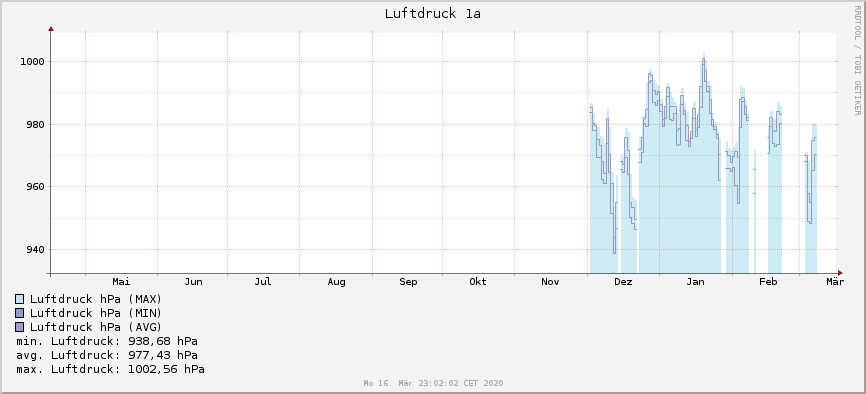The width and height of the screenshot is (866, 394).
Task: Click the red Y-axis arrow tip
Action: pos(51,29)
